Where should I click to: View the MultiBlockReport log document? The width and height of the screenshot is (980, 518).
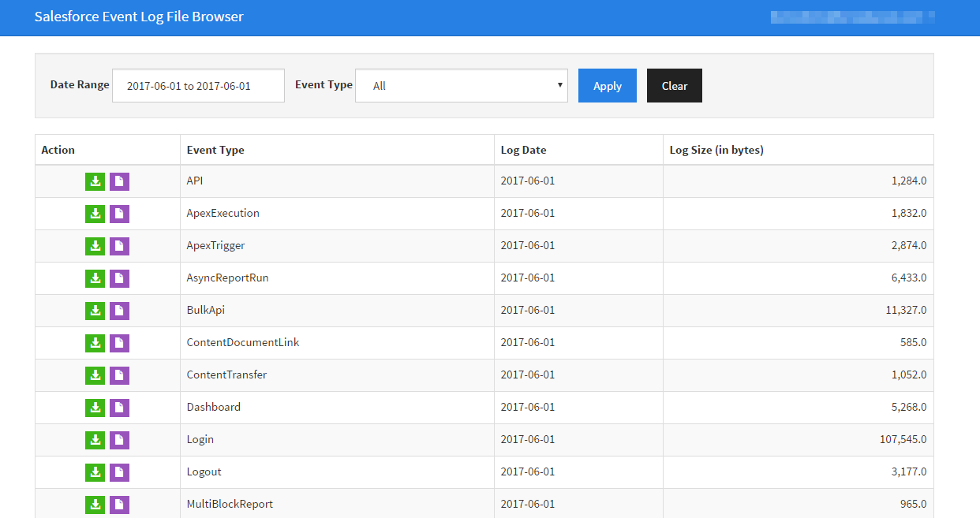coord(119,505)
